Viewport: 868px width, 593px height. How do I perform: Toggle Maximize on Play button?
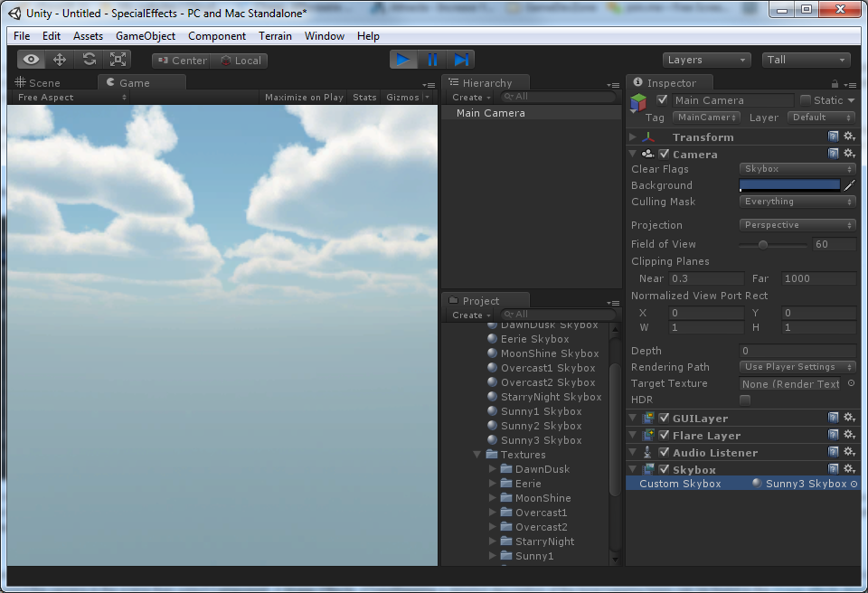pos(304,98)
